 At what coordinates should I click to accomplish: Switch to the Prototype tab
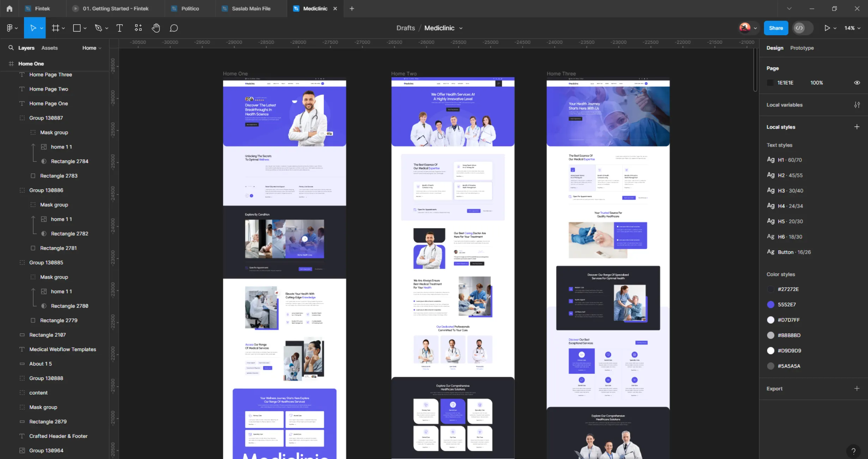tap(802, 48)
